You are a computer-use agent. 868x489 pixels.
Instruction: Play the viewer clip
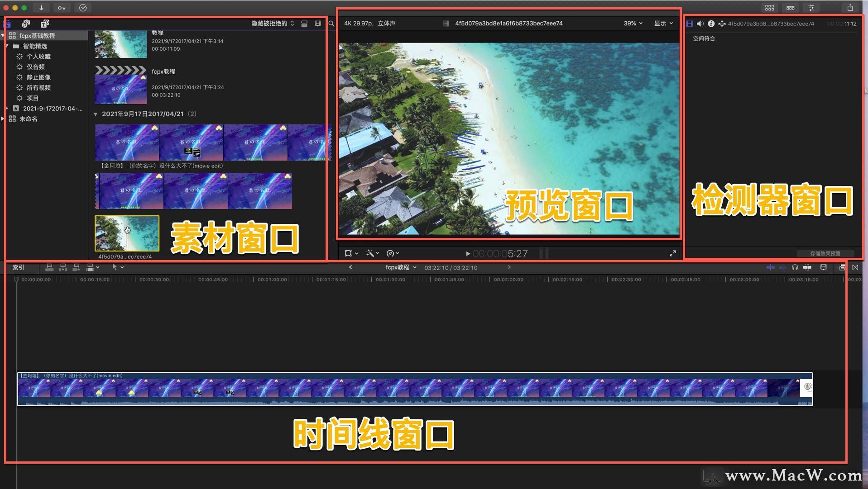coord(468,254)
